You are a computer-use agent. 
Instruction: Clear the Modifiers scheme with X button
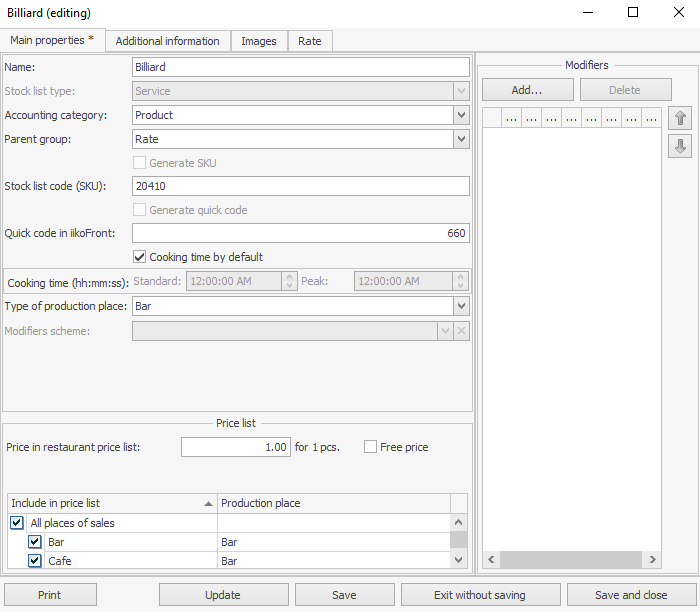click(461, 331)
